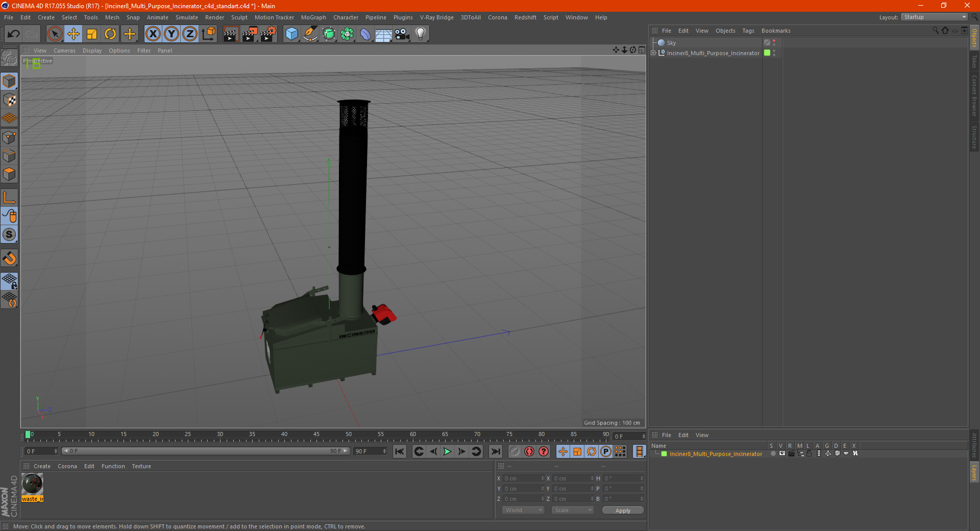980x531 pixels.
Task: Click the Apply button
Action: [623, 511]
